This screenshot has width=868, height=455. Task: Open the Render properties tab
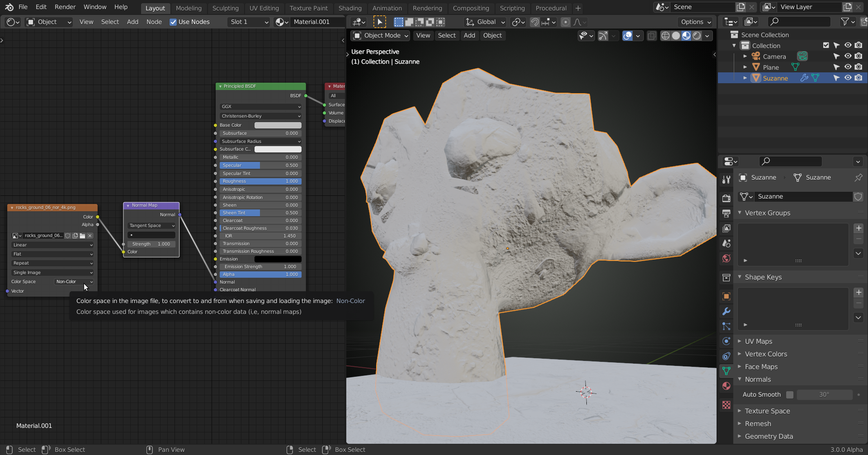pos(726,198)
